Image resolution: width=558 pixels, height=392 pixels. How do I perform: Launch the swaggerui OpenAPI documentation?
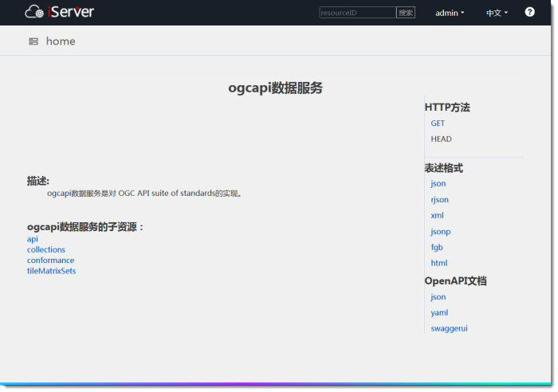[x=449, y=328]
